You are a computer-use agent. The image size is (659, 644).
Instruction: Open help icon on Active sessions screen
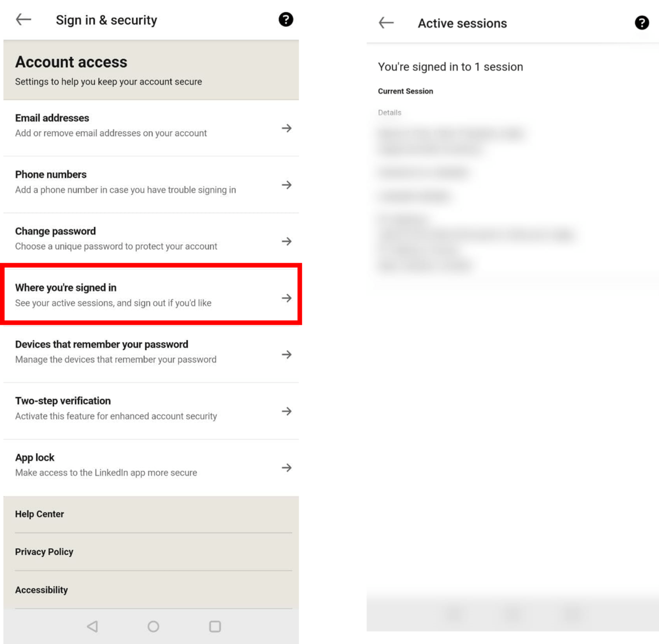click(642, 23)
